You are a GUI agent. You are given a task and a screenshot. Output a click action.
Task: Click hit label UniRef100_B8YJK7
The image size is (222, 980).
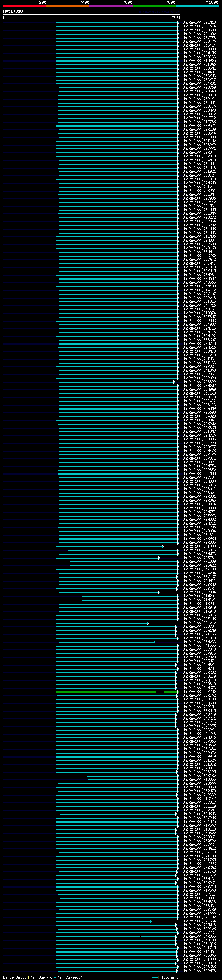click(x=199, y=577)
